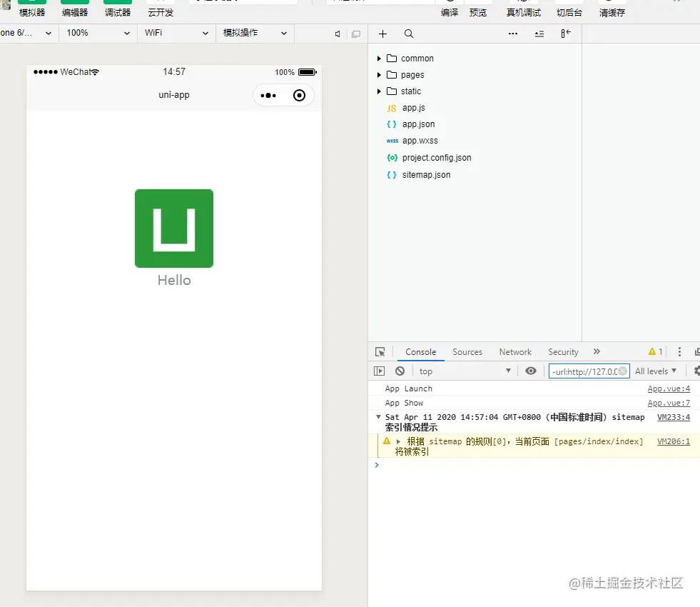This screenshot has width=700, height=607.
Task: Open the WiFi network type dropdown
Action: (176, 33)
